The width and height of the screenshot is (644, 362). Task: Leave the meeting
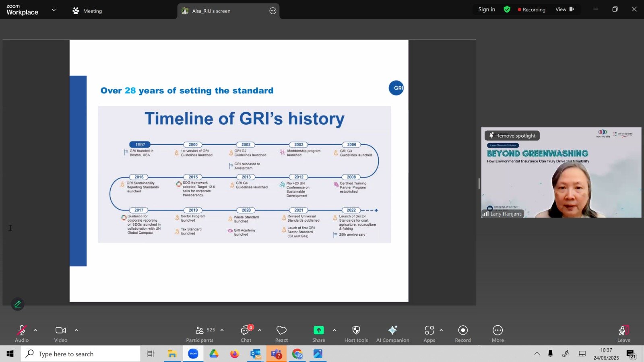click(x=624, y=334)
